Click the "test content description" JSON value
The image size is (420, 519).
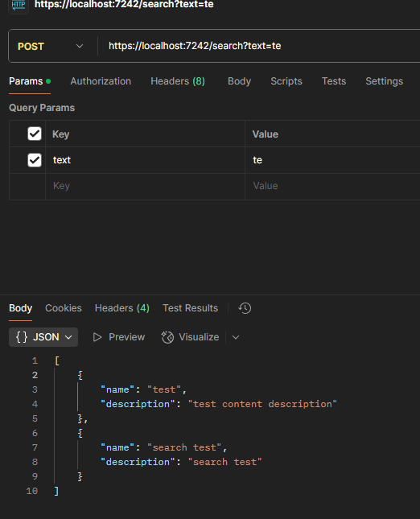point(262,404)
